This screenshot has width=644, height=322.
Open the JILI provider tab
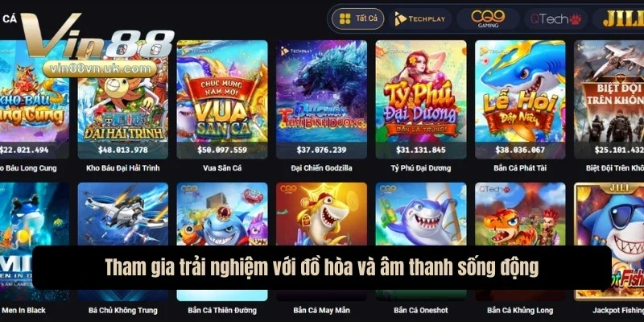coord(619,19)
